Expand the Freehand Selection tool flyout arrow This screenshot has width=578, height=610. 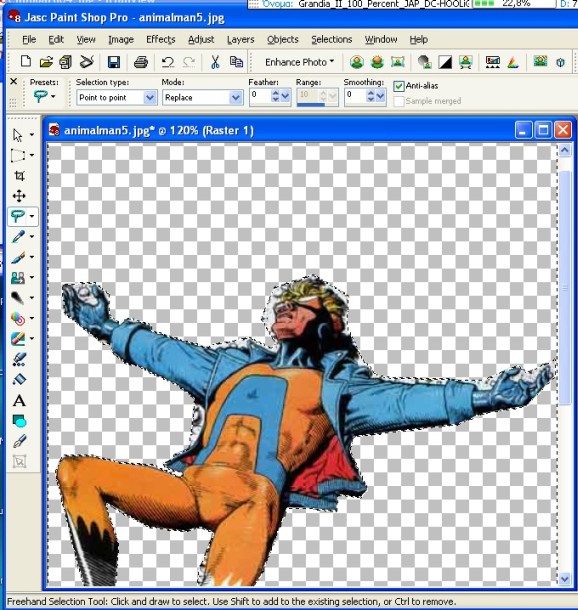32,216
